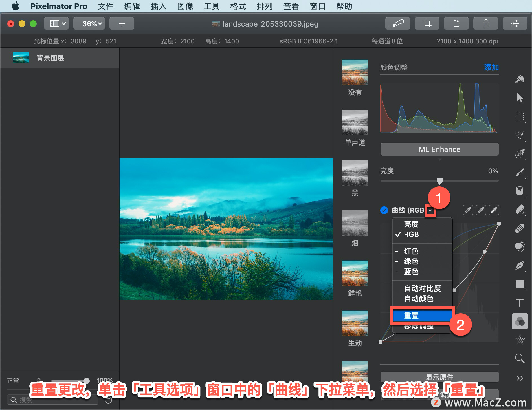Click the ML Enhance button
The image size is (532, 410).
pos(439,149)
